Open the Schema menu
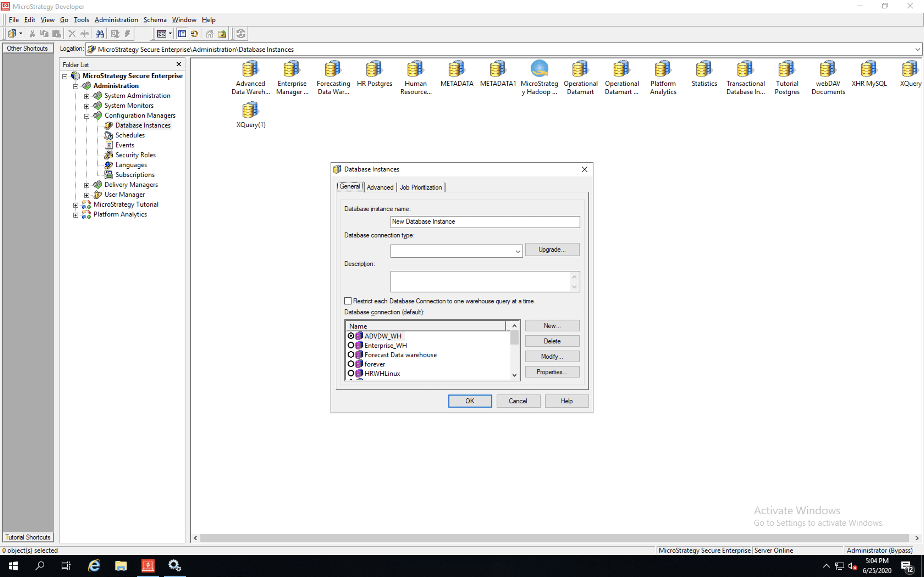Image resolution: width=924 pixels, height=577 pixels. (x=155, y=20)
